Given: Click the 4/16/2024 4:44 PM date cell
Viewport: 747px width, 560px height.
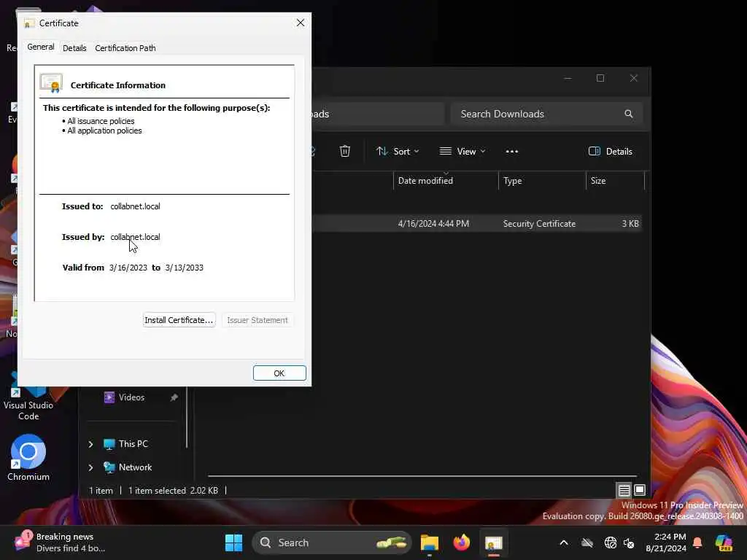Looking at the screenshot, I should (x=433, y=223).
